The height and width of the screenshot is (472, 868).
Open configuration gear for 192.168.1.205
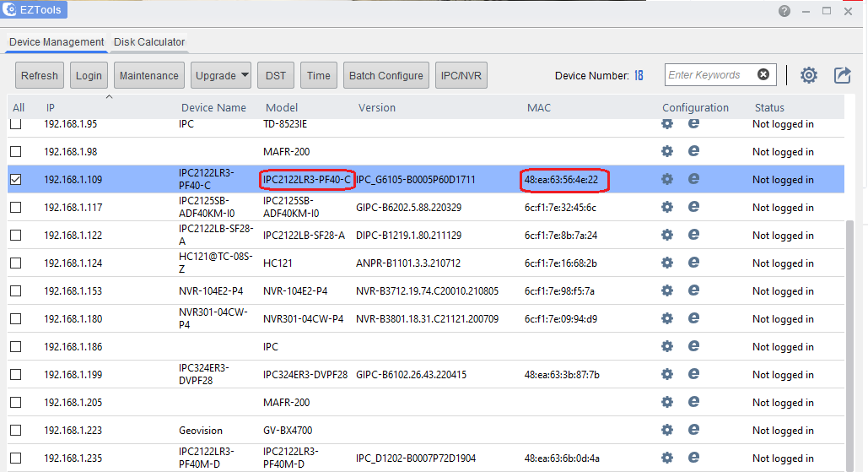tap(667, 402)
